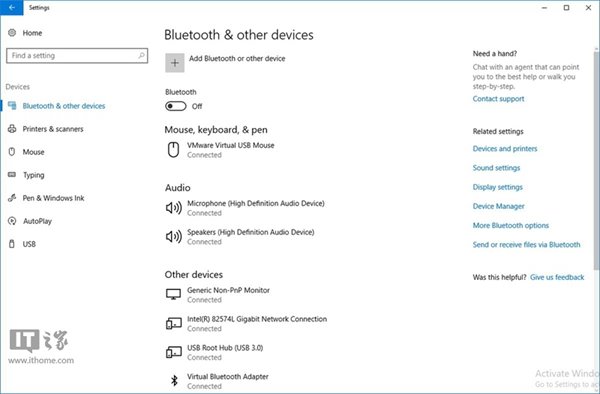Click the Speakers audio device icon
This screenshot has width=600, height=394.
click(x=173, y=237)
